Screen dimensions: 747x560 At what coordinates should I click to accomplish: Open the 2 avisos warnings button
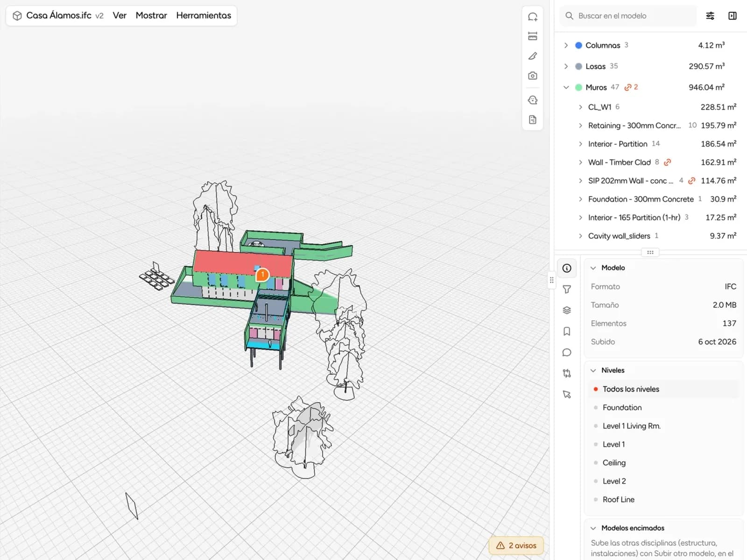[516, 545]
